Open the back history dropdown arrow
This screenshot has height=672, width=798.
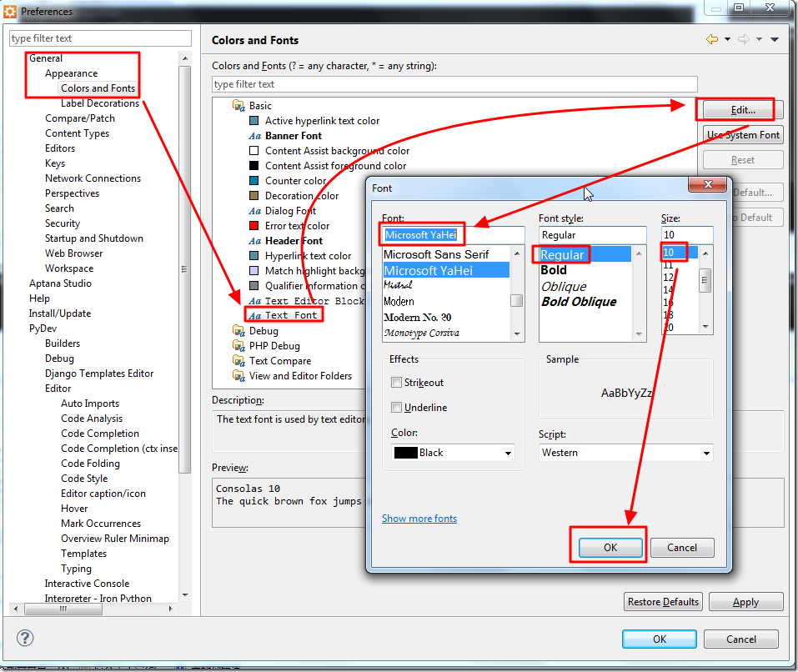click(727, 39)
